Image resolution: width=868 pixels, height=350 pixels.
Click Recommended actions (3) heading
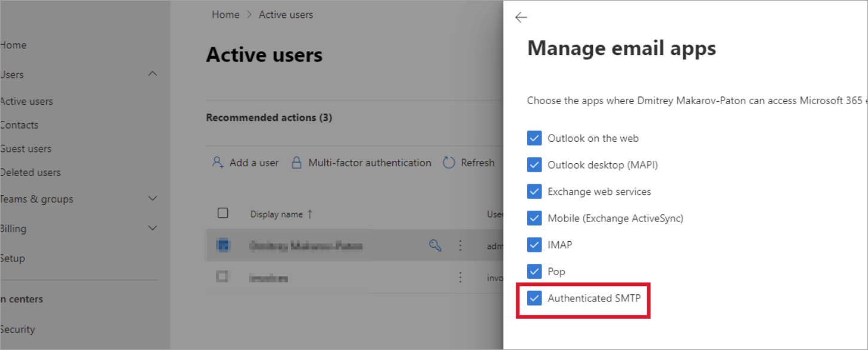pyautogui.click(x=269, y=118)
